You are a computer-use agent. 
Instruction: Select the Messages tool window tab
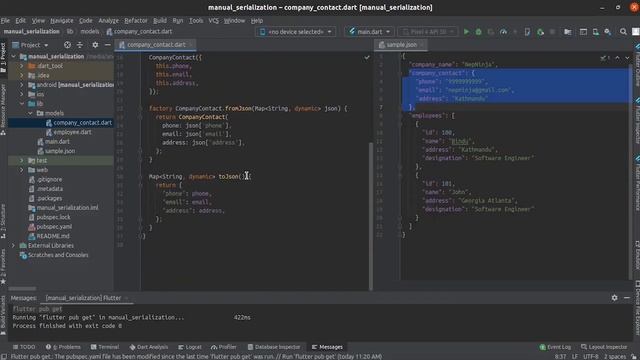[327, 347]
